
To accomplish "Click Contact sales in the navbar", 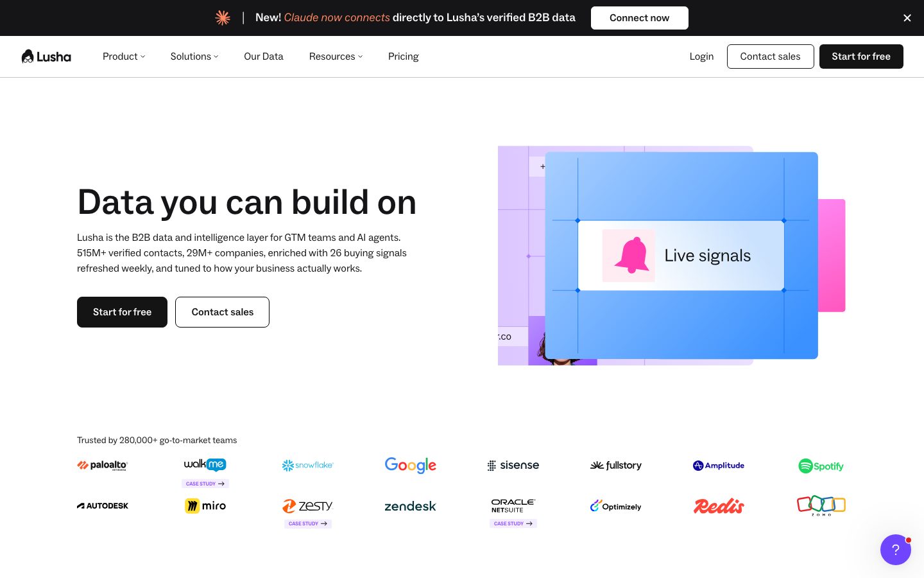I will tap(771, 57).
